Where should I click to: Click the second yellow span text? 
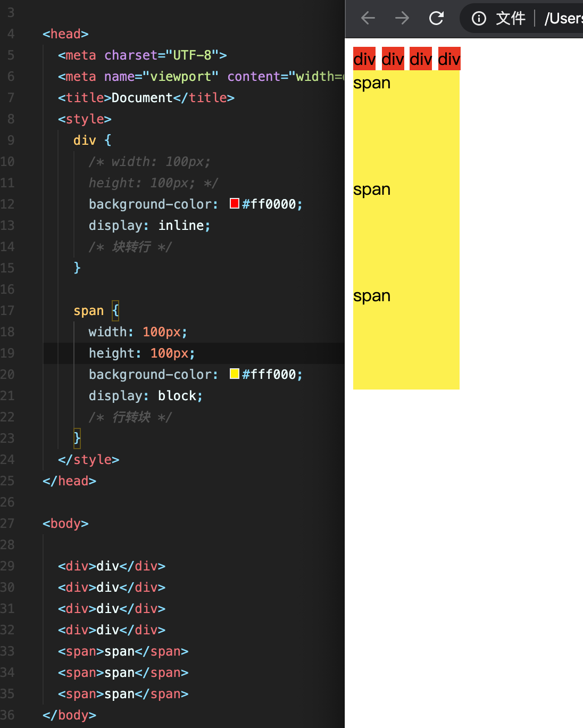pos(372,189)
